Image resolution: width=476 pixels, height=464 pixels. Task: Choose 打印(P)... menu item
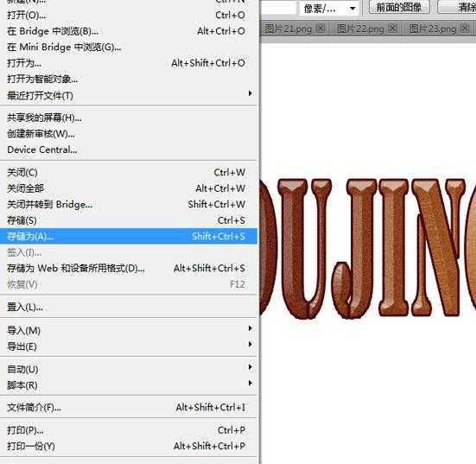coord(129,430)
